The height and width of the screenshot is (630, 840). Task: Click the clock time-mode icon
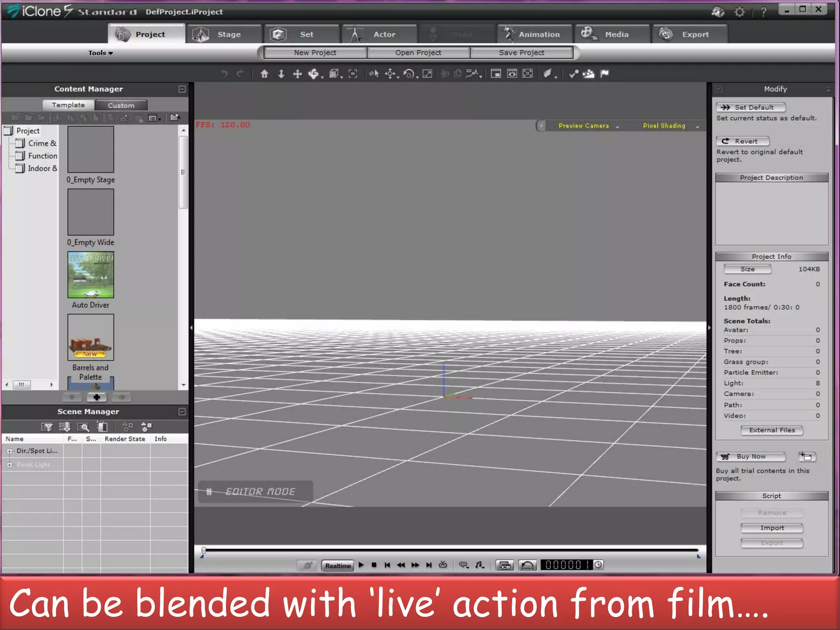pyautogui.click(x=598, y=565)
